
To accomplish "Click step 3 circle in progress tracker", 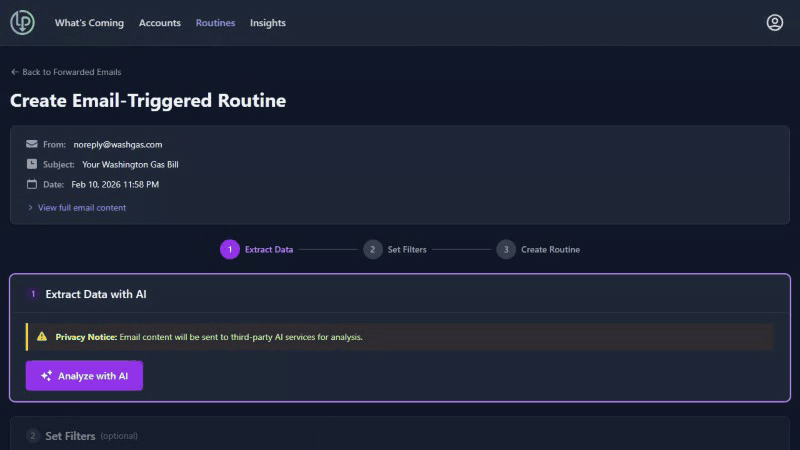I will point(506,249).
